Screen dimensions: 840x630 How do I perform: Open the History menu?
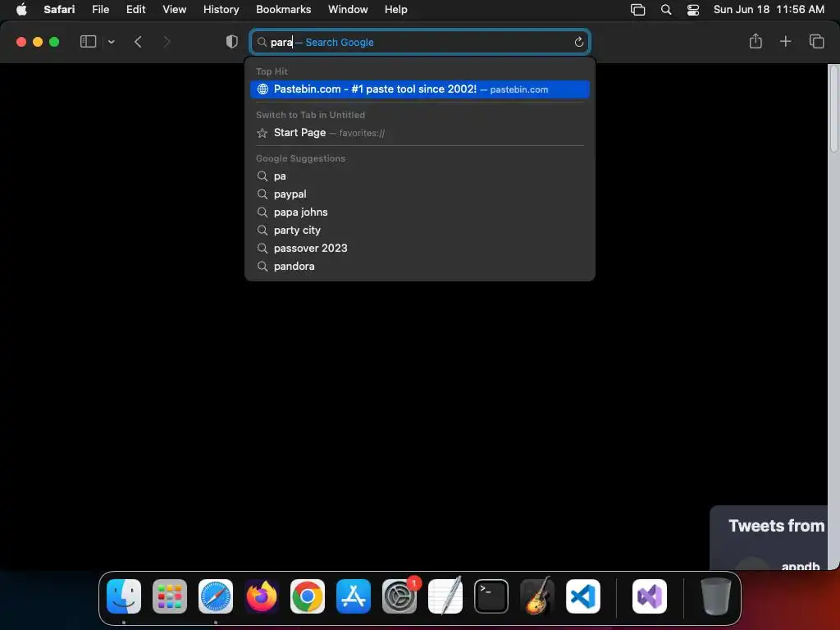pos(221,10)
